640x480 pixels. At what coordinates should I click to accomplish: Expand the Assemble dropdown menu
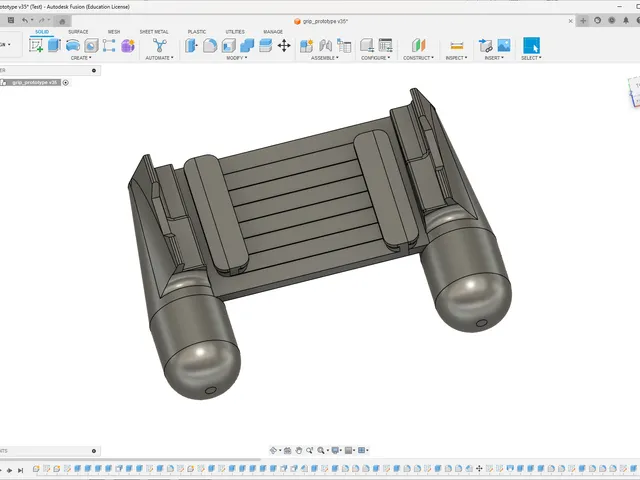coord(324,58)
